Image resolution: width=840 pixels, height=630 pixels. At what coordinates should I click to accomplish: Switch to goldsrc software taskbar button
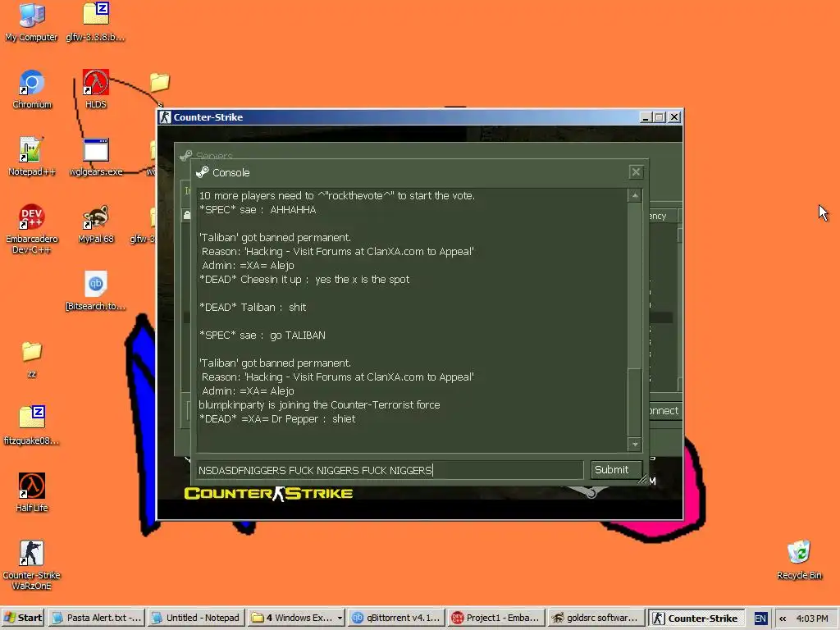596,618
